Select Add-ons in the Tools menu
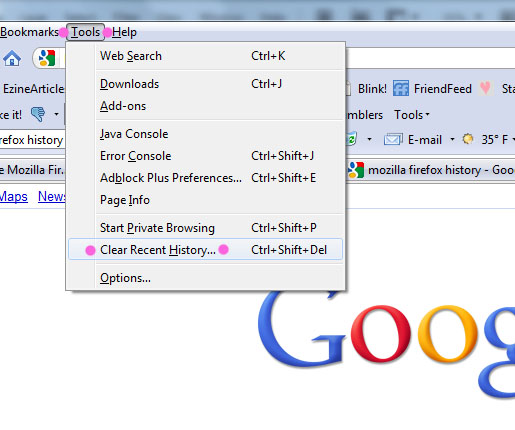This screenshot has width=515, height=430. click(x=205, y=106)
